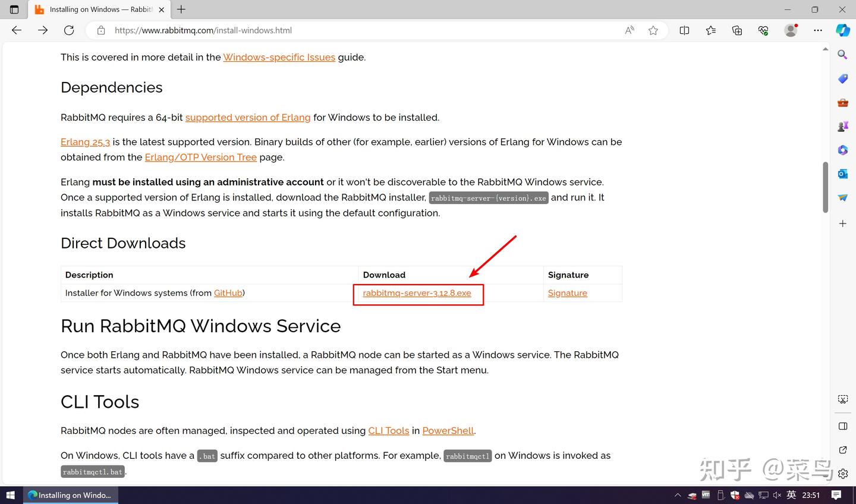This screenshot has height=504, width=856.
Task: Download rabbitmq-server-3.12.8.exe
Action: pos(418,292)
